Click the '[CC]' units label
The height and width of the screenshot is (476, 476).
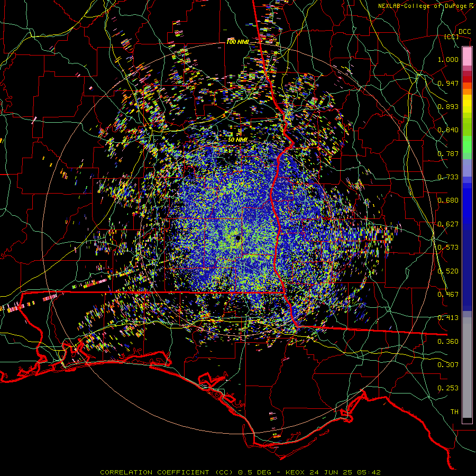point(451,36)
